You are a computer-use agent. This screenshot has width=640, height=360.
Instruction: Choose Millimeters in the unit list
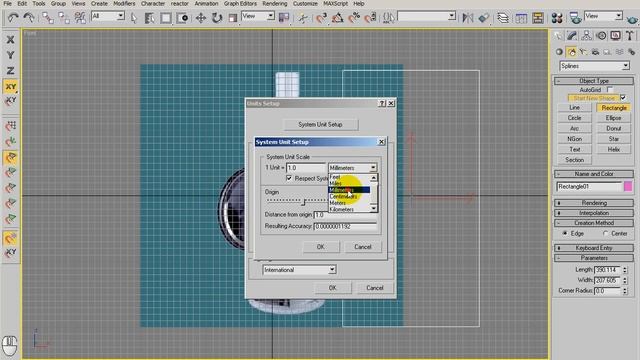point(349,190)
